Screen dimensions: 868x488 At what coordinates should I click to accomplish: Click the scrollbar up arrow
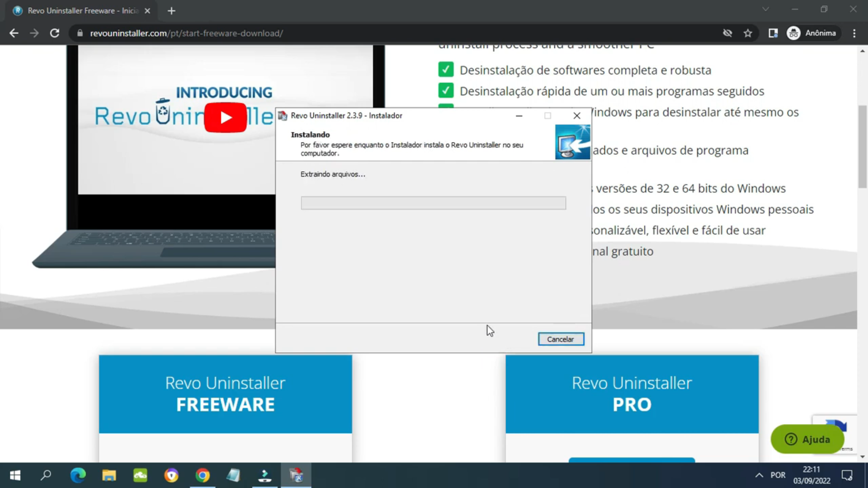863,51
